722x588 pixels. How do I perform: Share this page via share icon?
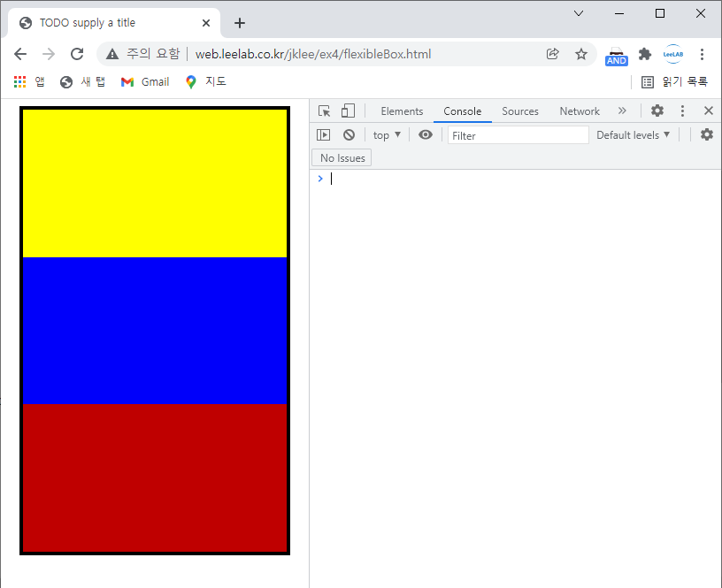pyautogui.click(x=552, y=54)
